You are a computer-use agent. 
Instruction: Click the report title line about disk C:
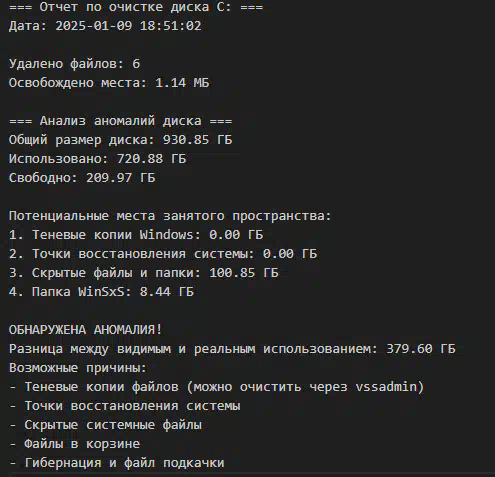pos(136,7)
